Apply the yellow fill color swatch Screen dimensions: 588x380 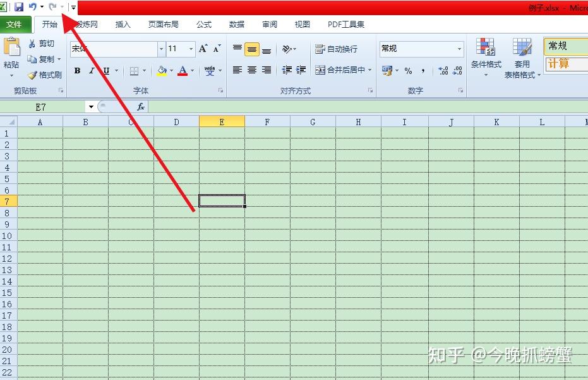(x=162, y=70)
